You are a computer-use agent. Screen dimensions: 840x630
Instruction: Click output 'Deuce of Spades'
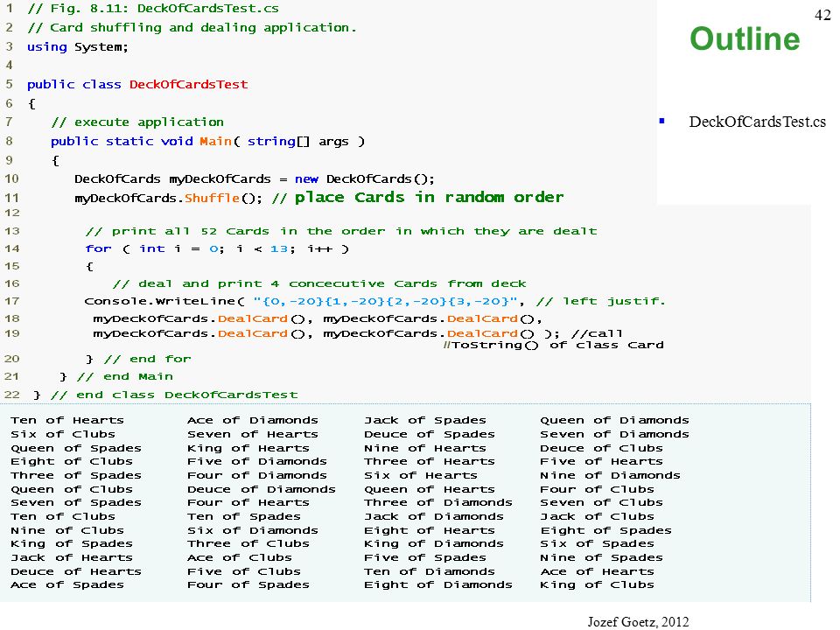pyautogui.click(x=430, y=435)
